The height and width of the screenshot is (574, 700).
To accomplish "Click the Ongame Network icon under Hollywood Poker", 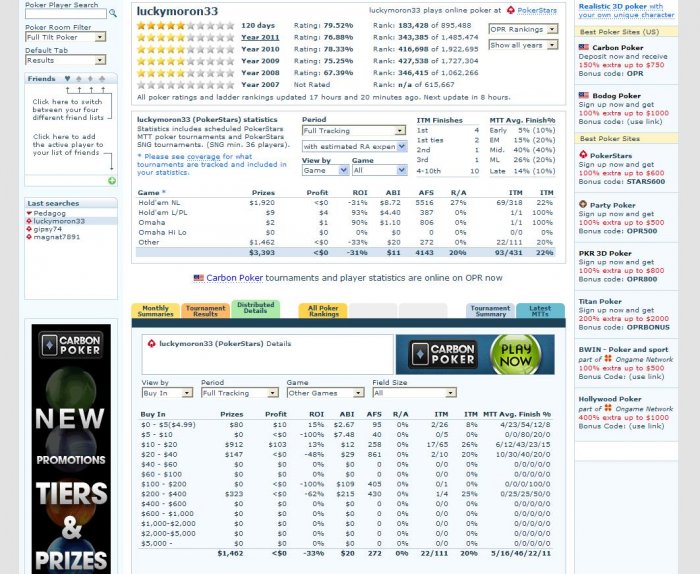I will click(608, 408).
